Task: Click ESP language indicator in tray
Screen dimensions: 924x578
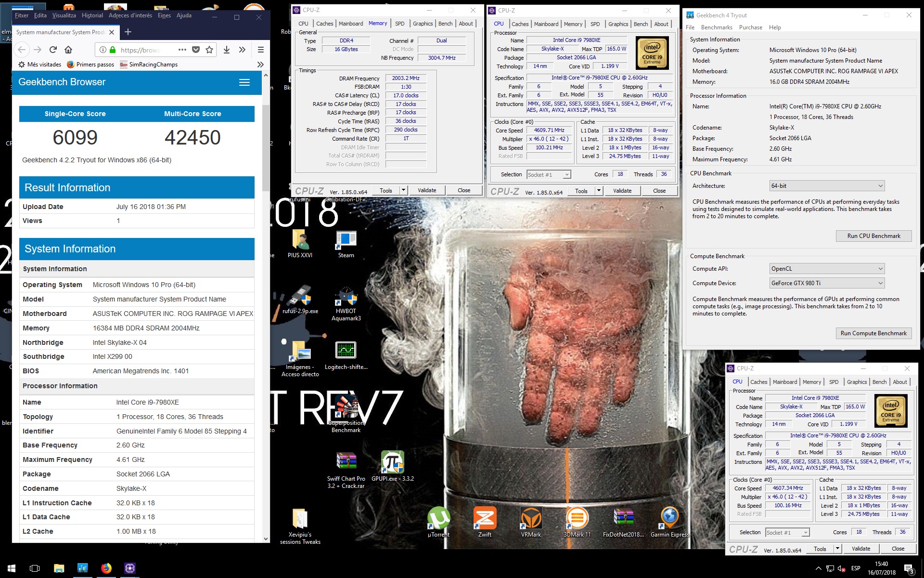Action: (856, 568)
